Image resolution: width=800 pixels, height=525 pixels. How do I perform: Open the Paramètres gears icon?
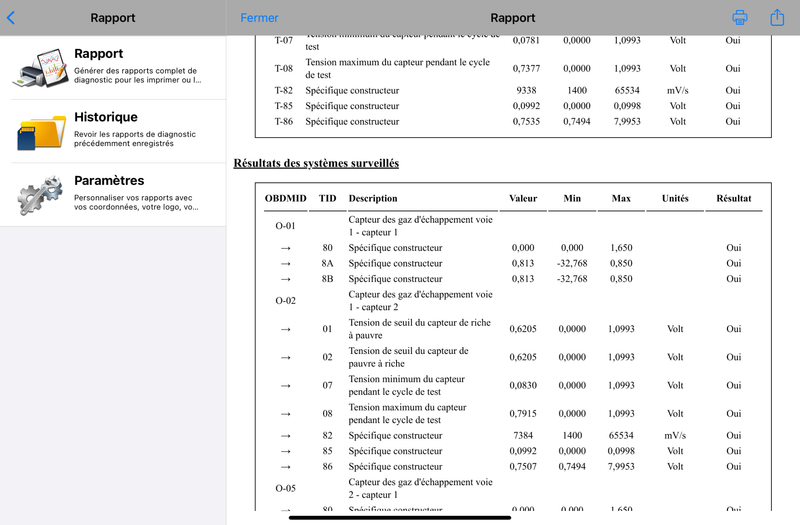tap(40, 194)
